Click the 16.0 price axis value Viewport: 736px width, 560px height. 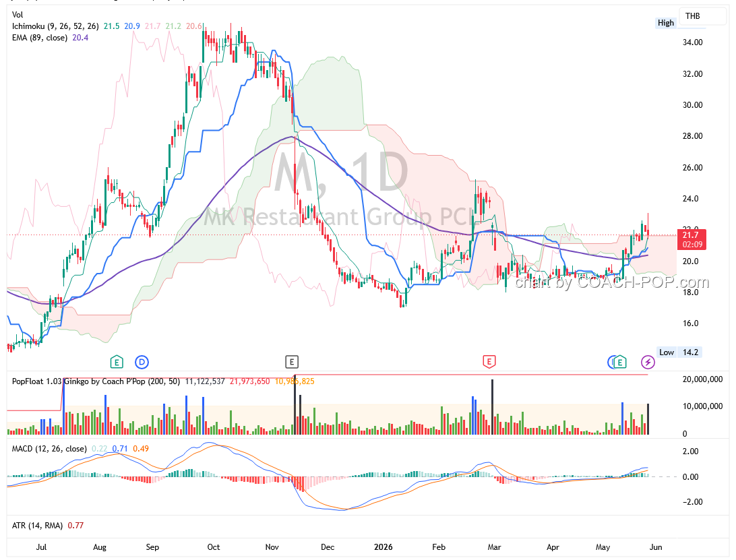[690, 323]
